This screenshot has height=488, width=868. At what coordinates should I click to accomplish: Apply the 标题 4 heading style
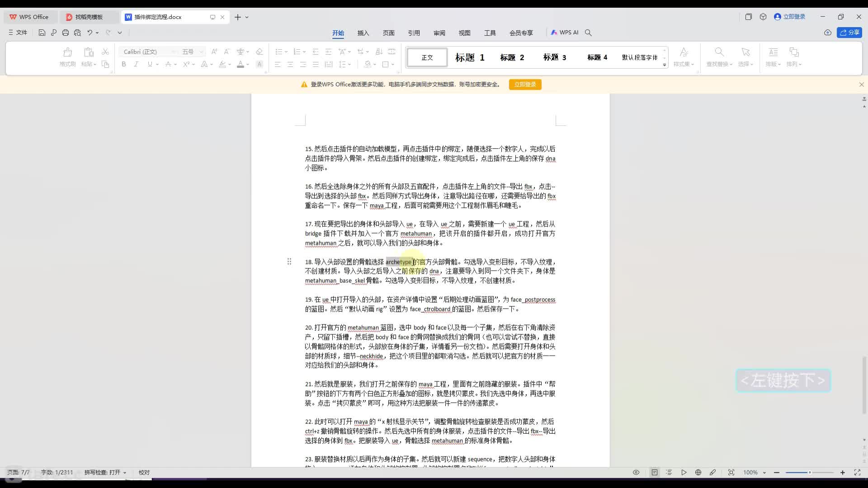click(x=597, y=57)
